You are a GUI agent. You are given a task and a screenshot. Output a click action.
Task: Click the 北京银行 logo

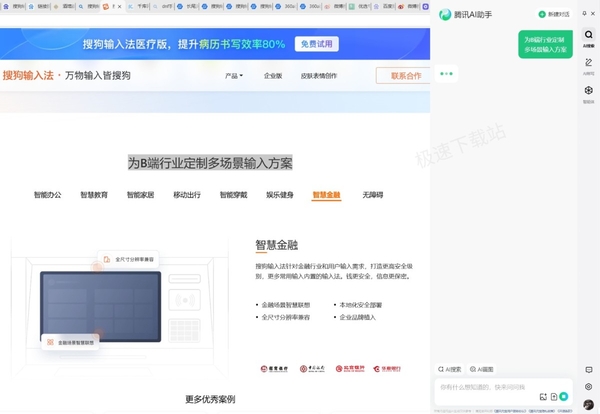[x=350, y=368]
